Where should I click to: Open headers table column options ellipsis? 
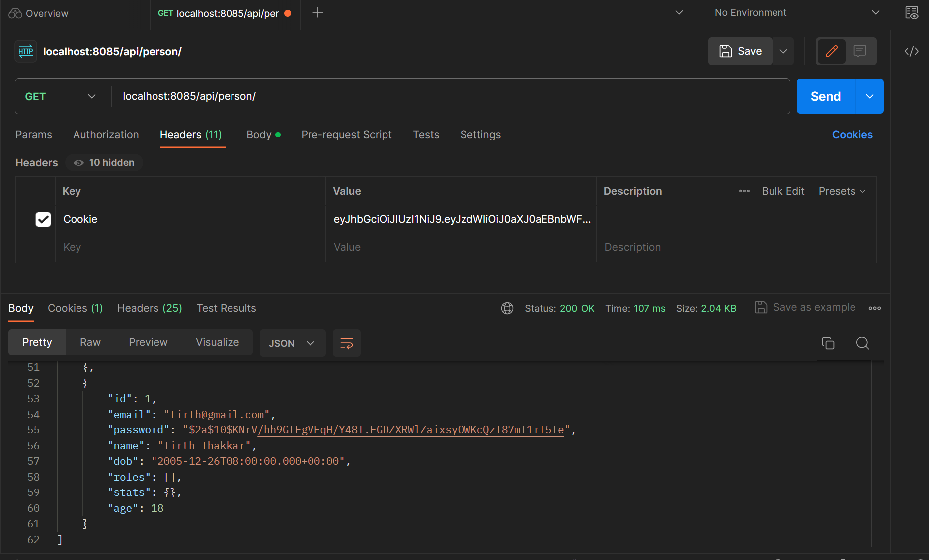[744, 191]
